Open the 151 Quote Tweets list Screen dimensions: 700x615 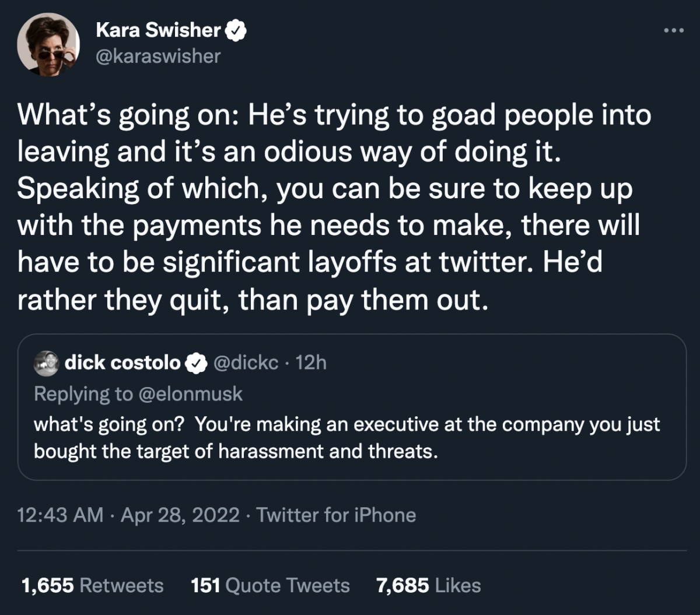coord(270,585)
